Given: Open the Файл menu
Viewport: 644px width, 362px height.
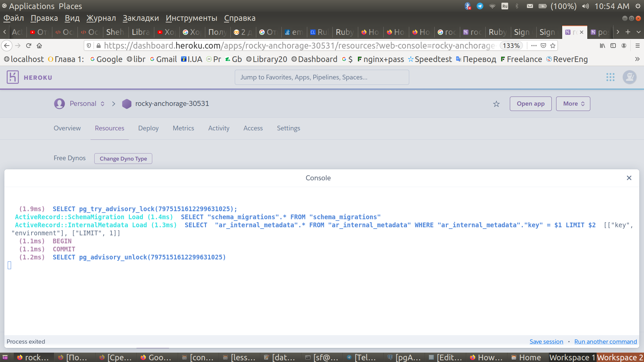Looking at the screenshot, I should click(x=14, y=18).
